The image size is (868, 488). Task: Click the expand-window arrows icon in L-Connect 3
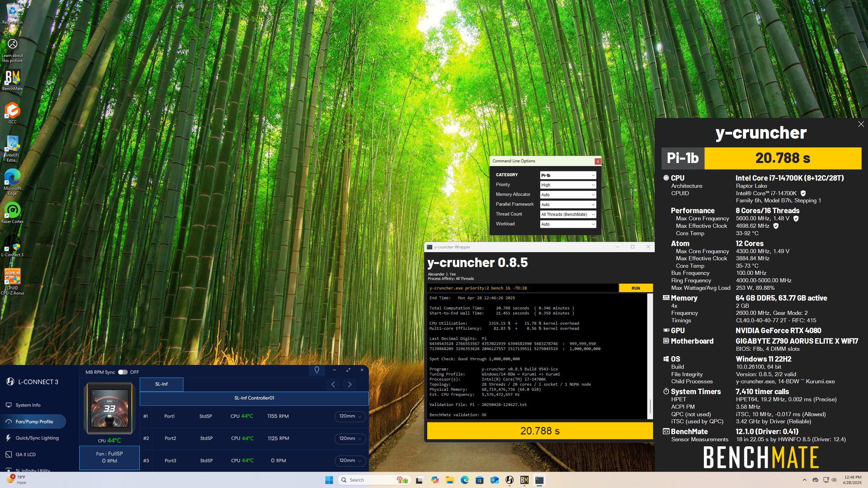tap(348, 370)
